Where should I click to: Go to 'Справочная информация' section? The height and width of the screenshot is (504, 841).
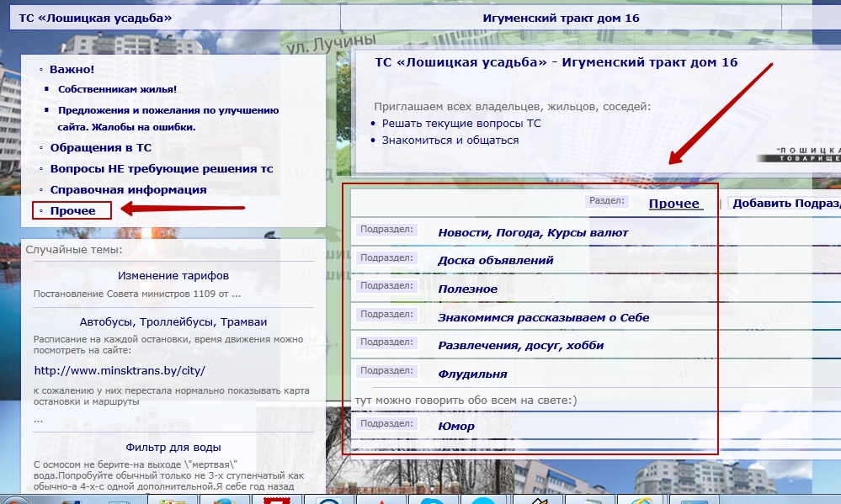(x=128, y=189)
